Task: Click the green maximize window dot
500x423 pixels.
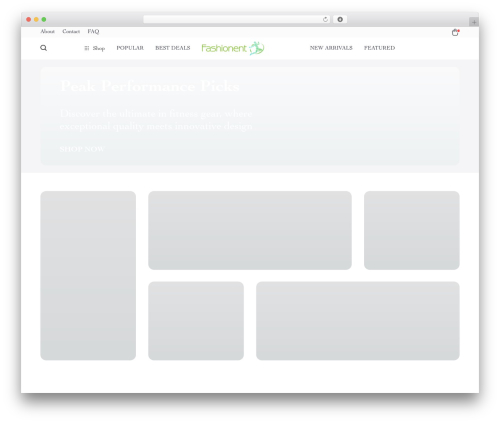Action: [44, 20]
